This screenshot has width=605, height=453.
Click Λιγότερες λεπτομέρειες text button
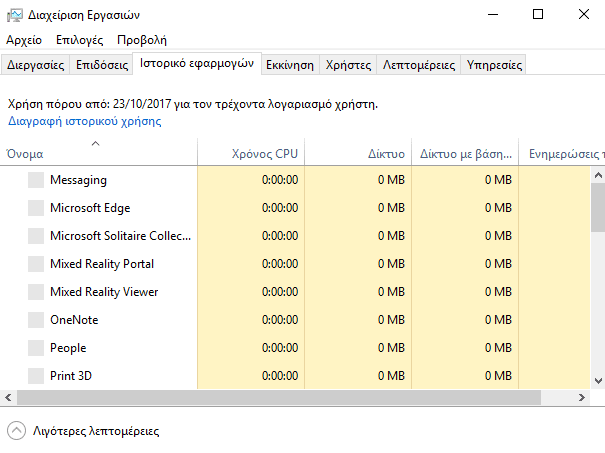96,431
